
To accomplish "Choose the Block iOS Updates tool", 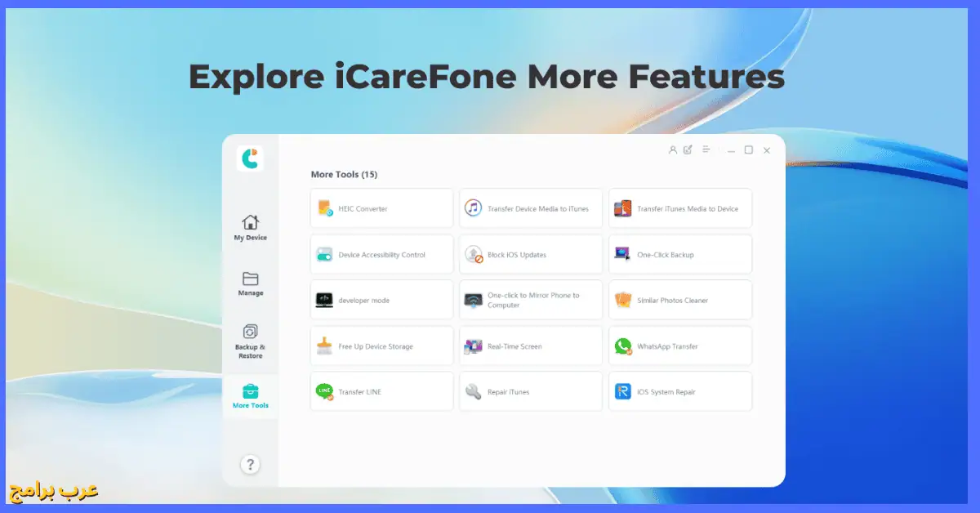I will tap(531, 254).
